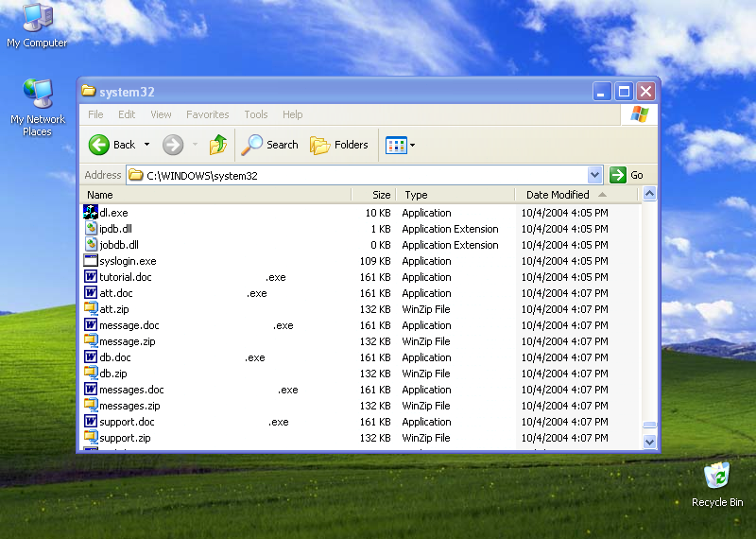Open the Edit menu

click(x=127, y=114)
